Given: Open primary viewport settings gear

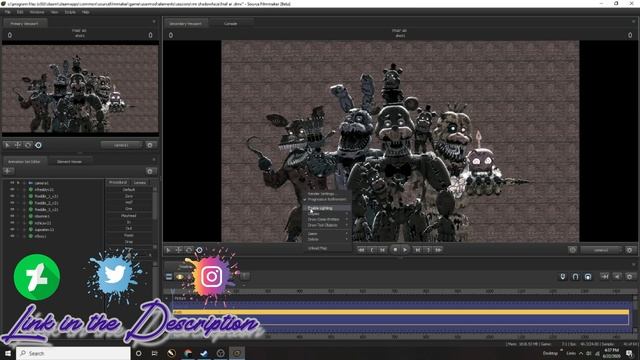Looking at the screenshot, I should [150, 145].
